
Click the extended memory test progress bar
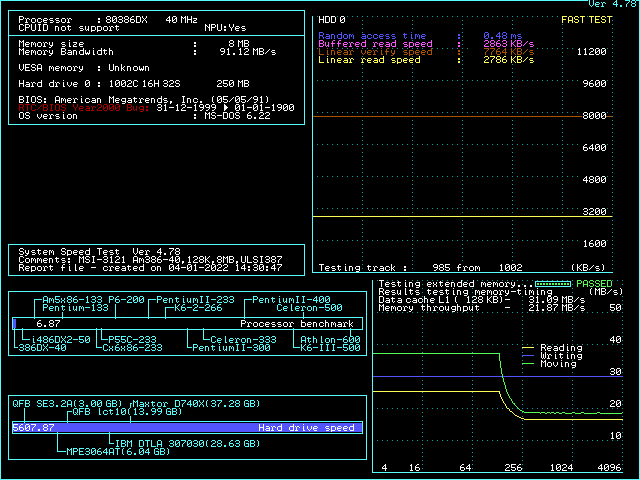click(553, 284)
